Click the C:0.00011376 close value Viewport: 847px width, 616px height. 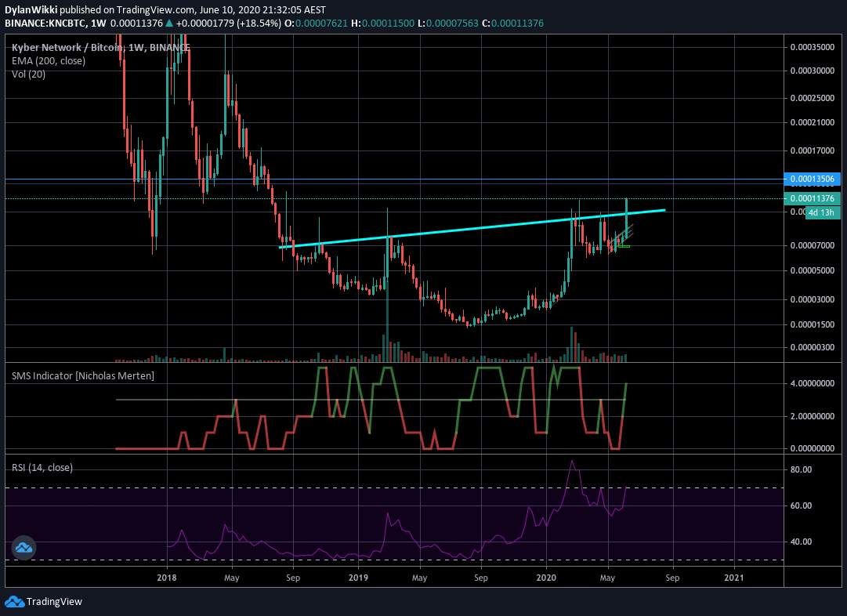click(x=512, y=24)
